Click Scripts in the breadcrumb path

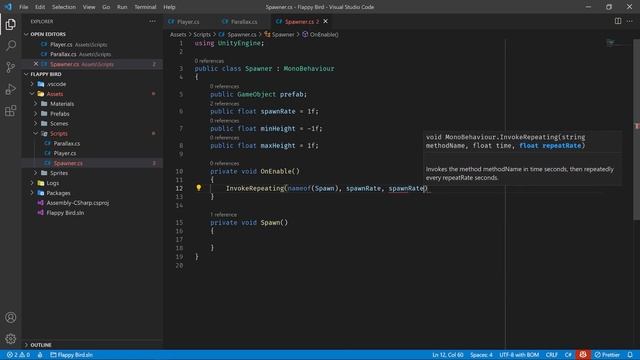[x=202, y=35]
